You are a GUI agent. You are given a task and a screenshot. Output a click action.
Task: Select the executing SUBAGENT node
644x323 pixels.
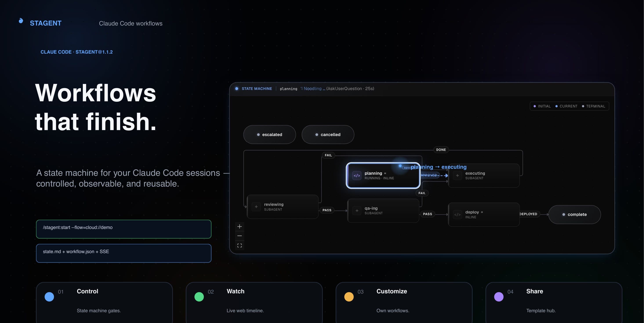[484, 176]
